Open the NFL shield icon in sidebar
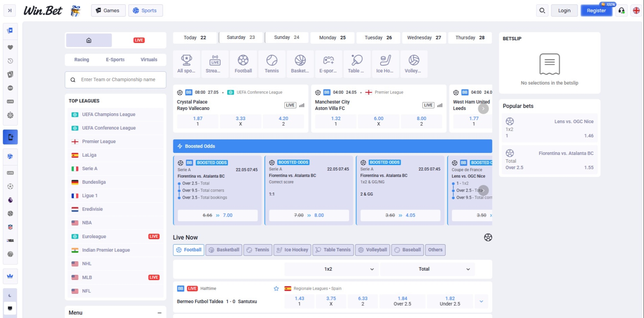This screenshot has height=318, width=644. 10,227
